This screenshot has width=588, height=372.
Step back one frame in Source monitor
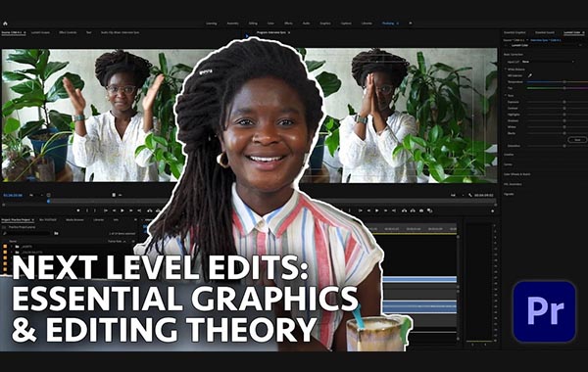[x=114, y=210]
